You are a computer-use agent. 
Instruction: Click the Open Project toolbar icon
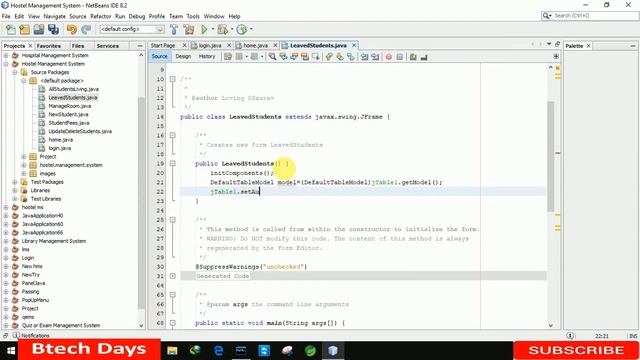(x=39, y=29)
